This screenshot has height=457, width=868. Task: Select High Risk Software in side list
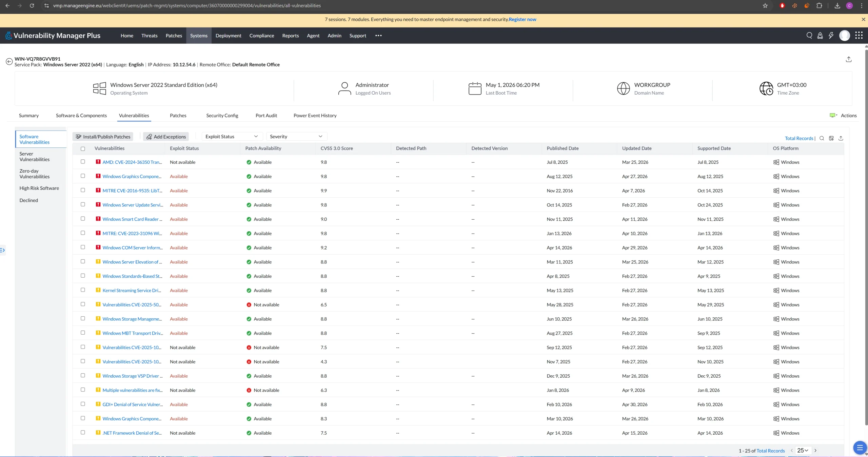click(39, 188)
